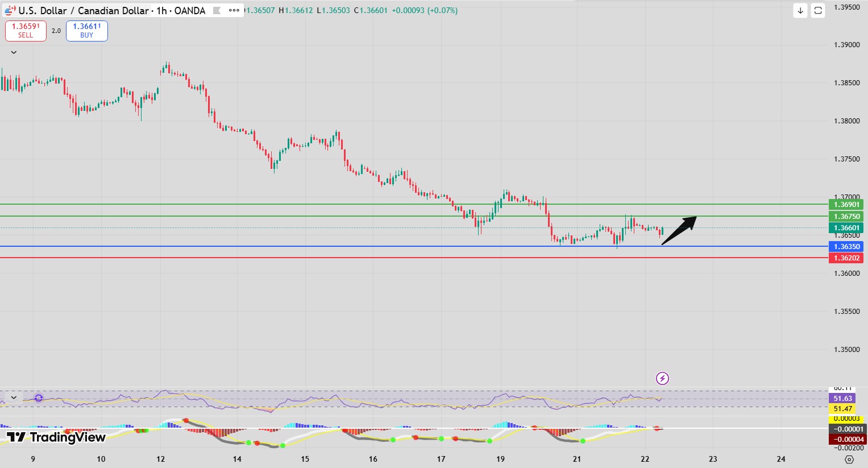Collapse the indicator legend chevron below SELL
This screenshot has width=868, height=468.
point(14,52)
